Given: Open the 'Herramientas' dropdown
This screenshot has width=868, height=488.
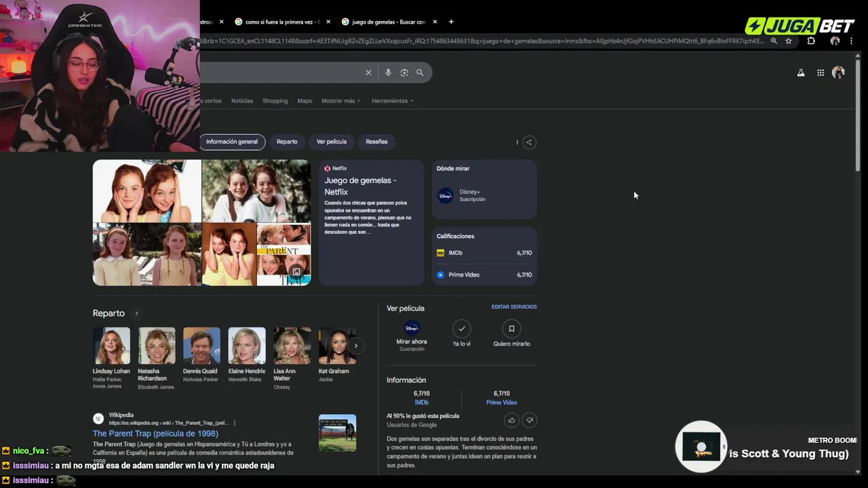Looking at the screenshot, I should tap(393, 101).
